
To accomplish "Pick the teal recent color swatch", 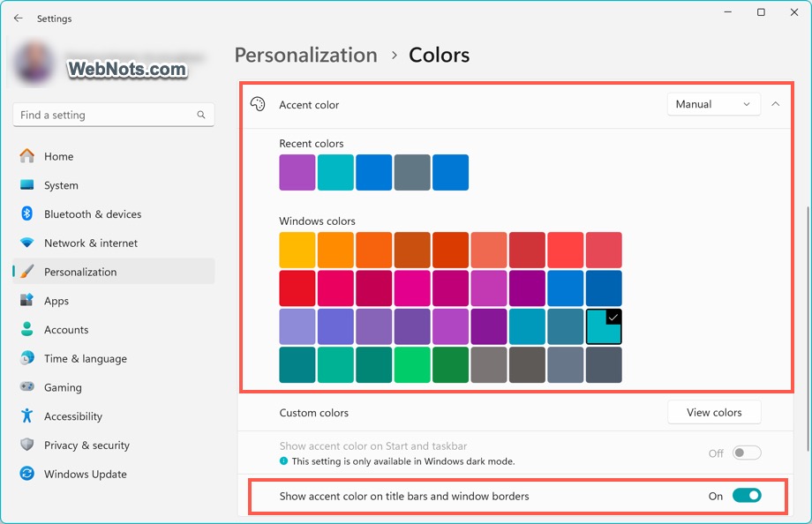I will coord(335,172).
